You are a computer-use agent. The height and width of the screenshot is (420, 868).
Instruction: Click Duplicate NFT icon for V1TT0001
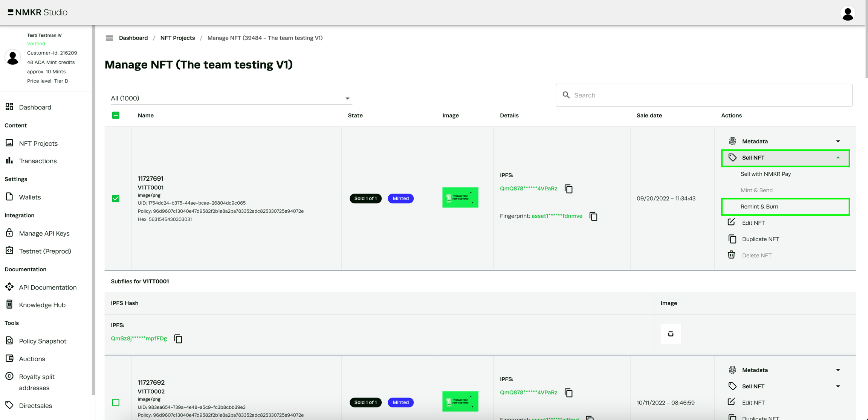(732, 239)
